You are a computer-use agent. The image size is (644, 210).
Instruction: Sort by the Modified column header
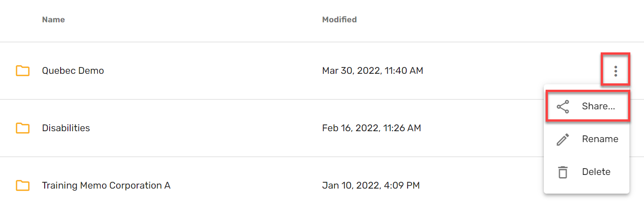[339, 20]
